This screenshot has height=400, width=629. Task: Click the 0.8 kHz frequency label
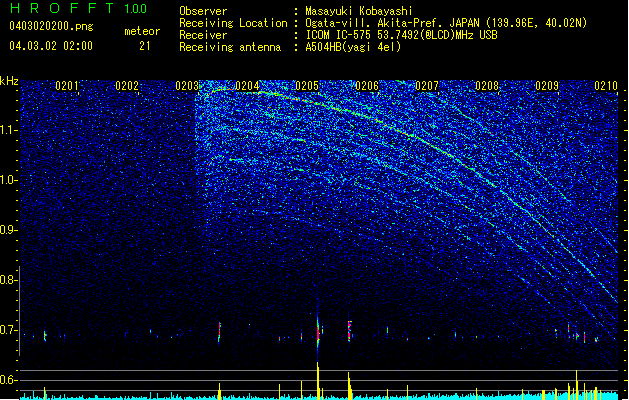[x=9, y=280]
